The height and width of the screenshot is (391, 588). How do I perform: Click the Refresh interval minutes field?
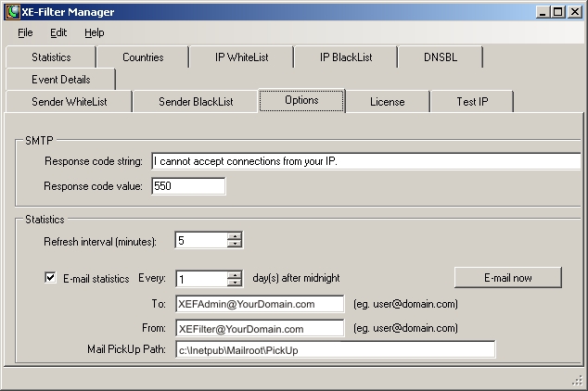coord(201,241)
